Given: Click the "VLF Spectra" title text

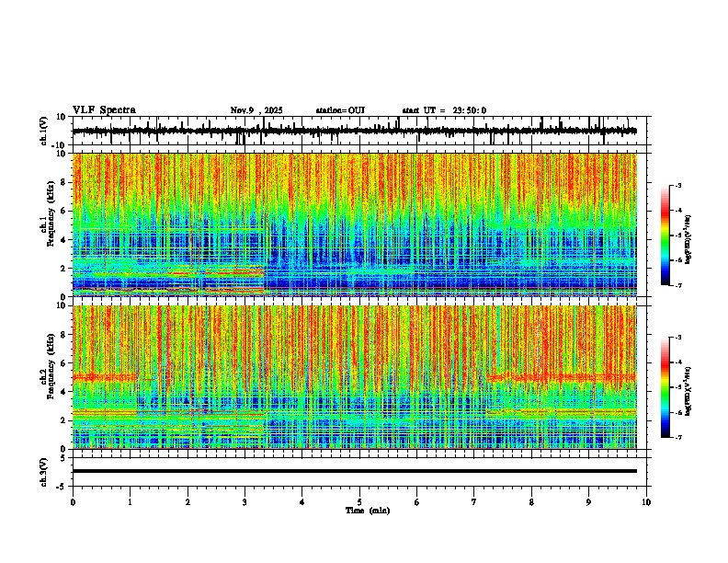Looking at the screenshot, I should [x=104, y=110].
